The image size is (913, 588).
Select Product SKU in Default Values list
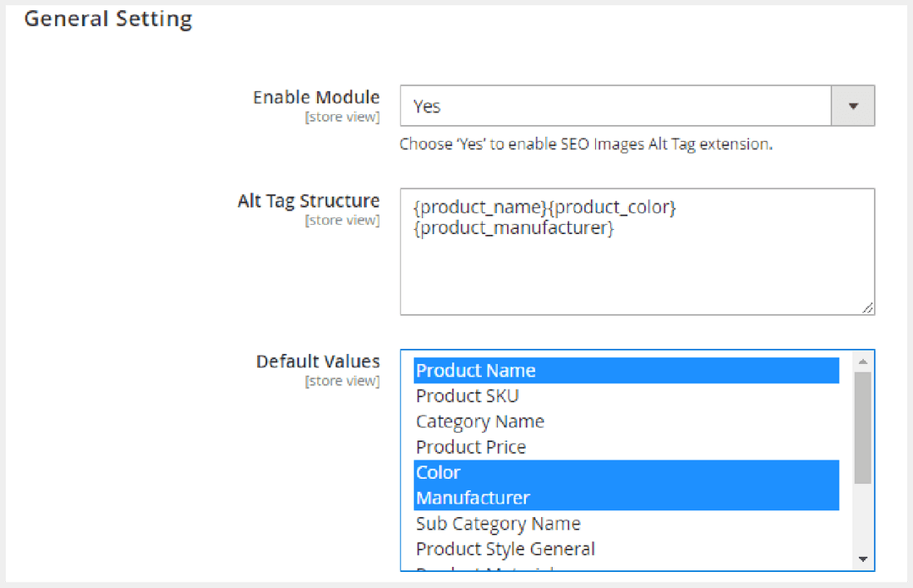point(467,396)
